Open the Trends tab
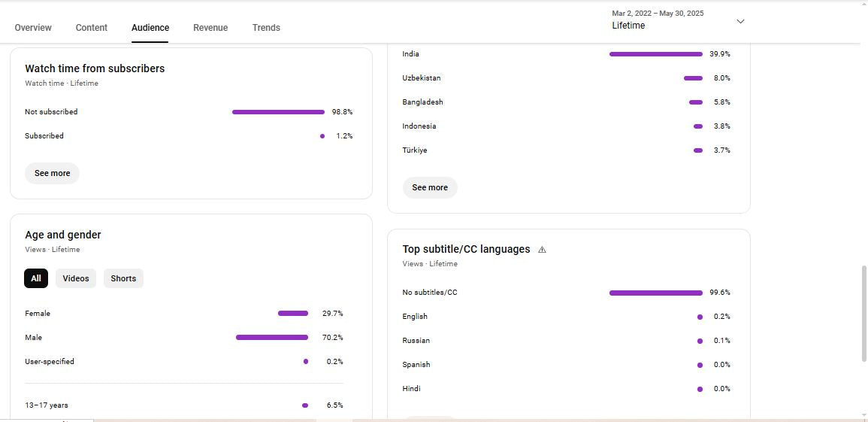This screenshot has height=422, width=868. (x=266, y=28)
